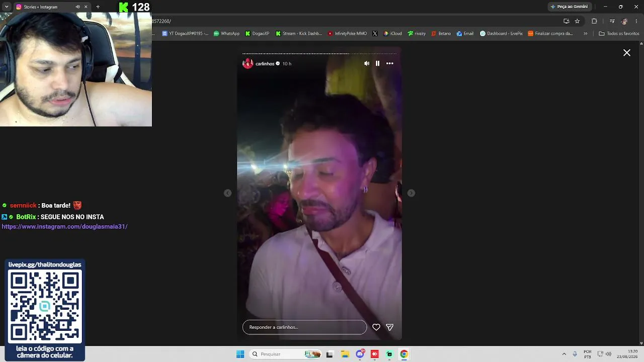Click the install app icon in address bar
The height and width of the screenshot is (362, 644).
(567, 21)
